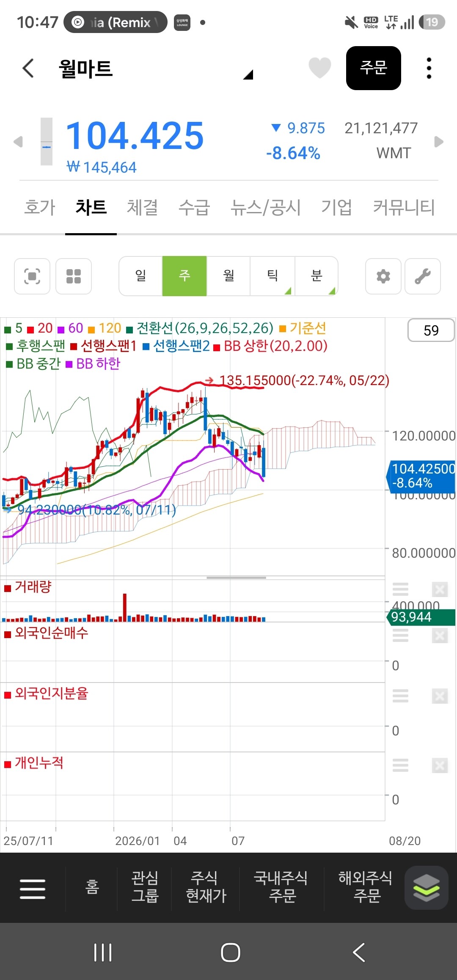Open the 틱 tick interval dropdown
457x980 pixels.
[x=273, y=276]
